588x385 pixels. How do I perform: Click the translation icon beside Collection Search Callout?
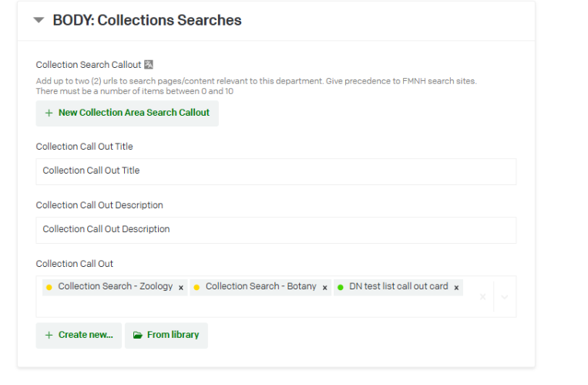pyautogui.click(x=149, y=65)
